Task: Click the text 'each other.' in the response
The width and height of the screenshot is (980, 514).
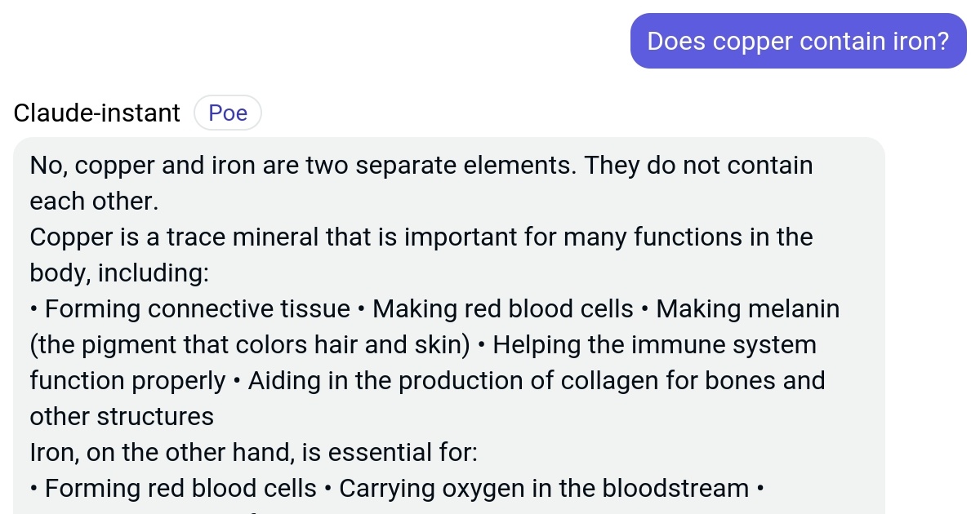Action: 94,201
